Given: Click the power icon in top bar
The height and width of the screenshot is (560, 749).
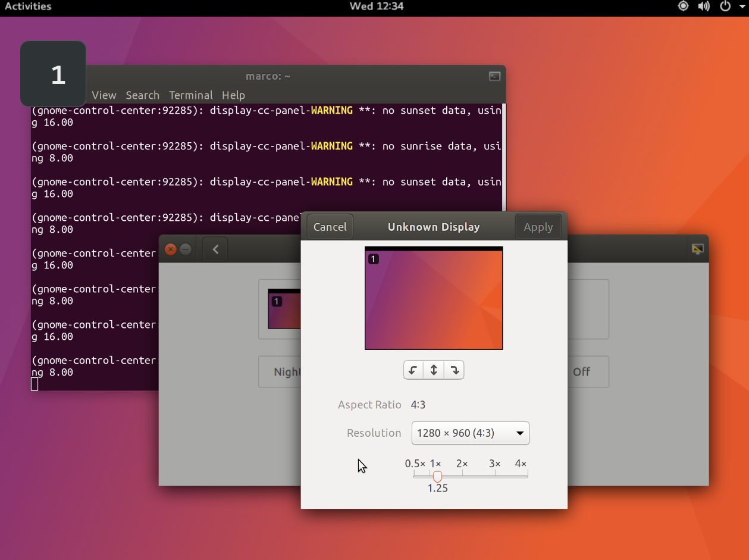Looking at the screenshot, I should 725,7.
